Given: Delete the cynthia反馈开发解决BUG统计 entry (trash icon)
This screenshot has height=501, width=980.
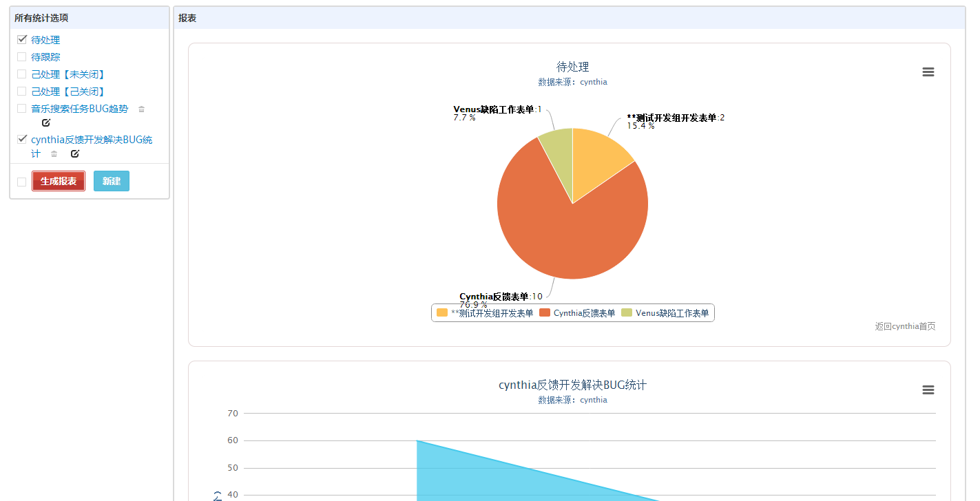Looking at the screenshot, I should (x=54, y=153).
